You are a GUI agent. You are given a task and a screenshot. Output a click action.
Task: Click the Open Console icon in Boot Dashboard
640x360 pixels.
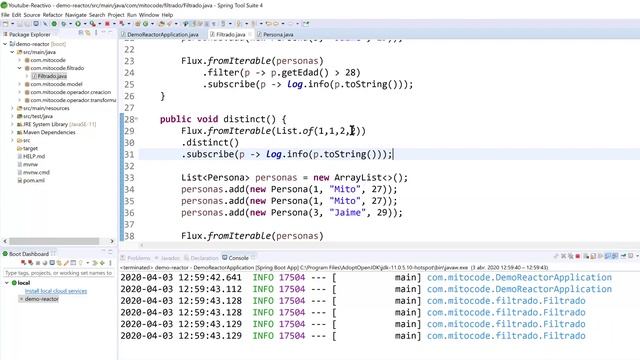(52, 263)
